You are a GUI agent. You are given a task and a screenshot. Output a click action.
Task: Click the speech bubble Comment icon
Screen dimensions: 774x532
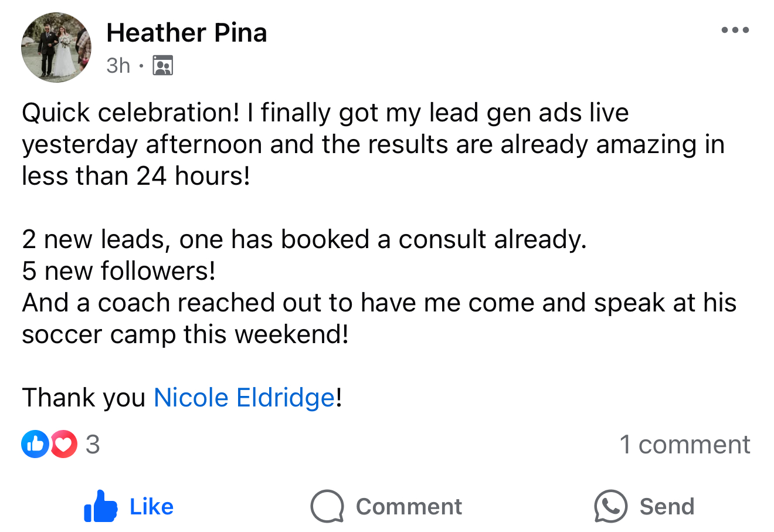point(327,506)
